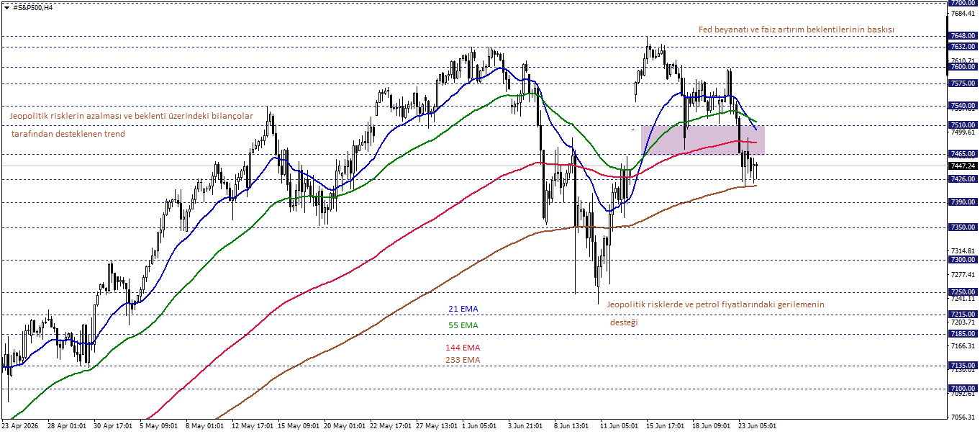Click the 7300.00 level price tag
This screenshot has height=434, width=980.
click(963, 260)
